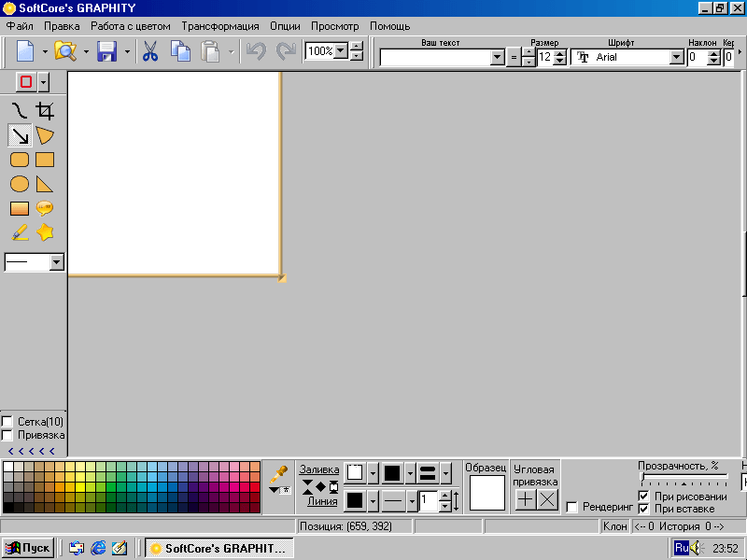Toggle the Привязка snap checkbox
Screen dimensions: 747x560
7,435
